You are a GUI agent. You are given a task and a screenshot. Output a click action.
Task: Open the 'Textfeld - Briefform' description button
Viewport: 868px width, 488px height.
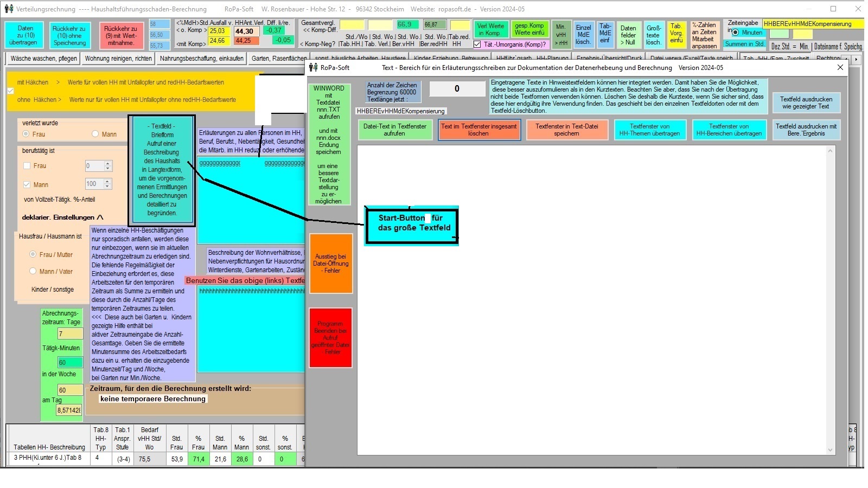click(x=162, y=170)
